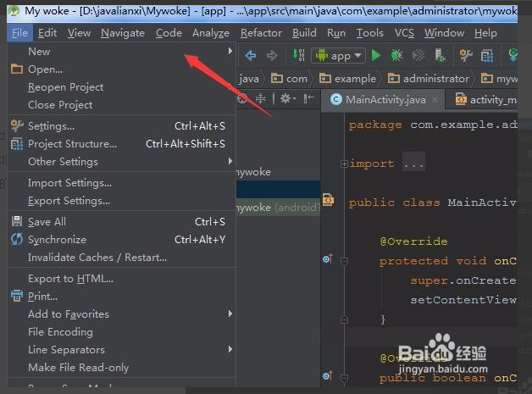Switch to the MainActivity.java tab
This screenshot has width=532, height=394.
point(382,100)
